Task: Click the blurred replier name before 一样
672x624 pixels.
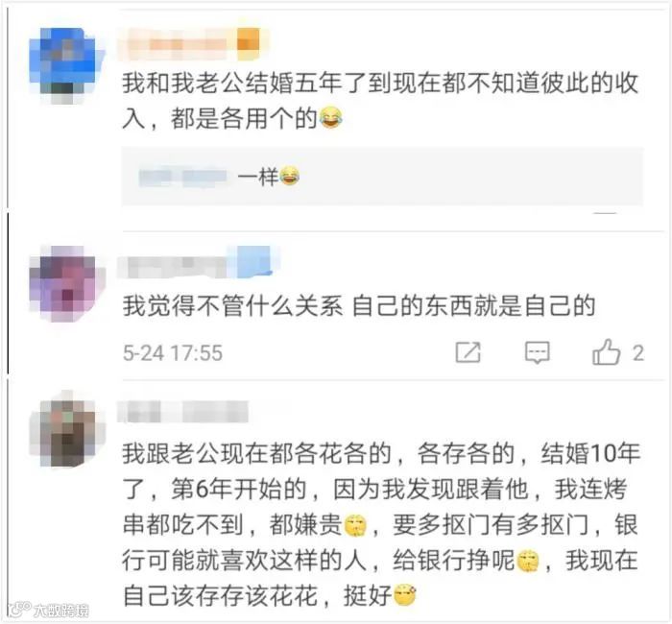Action: (x=183, y=178)
